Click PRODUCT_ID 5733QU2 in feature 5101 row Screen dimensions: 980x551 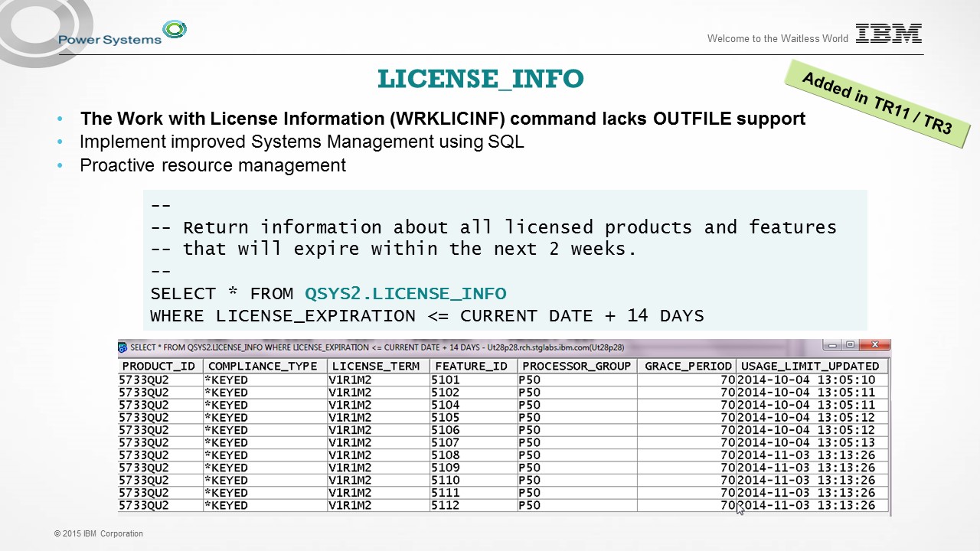(x=160, y=380)
